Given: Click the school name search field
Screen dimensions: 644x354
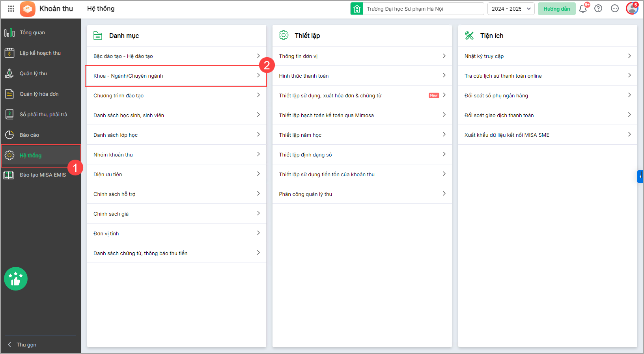Looking at the screenshot, I should coord(423,9).
